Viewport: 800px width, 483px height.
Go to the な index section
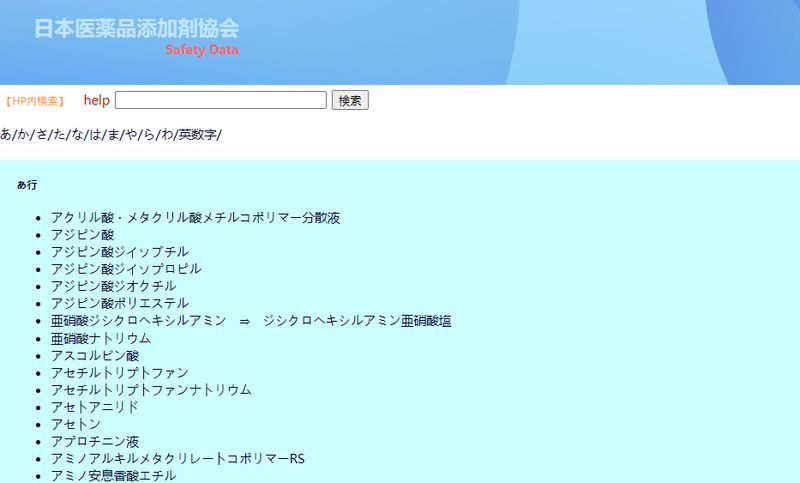coord(78,135)
